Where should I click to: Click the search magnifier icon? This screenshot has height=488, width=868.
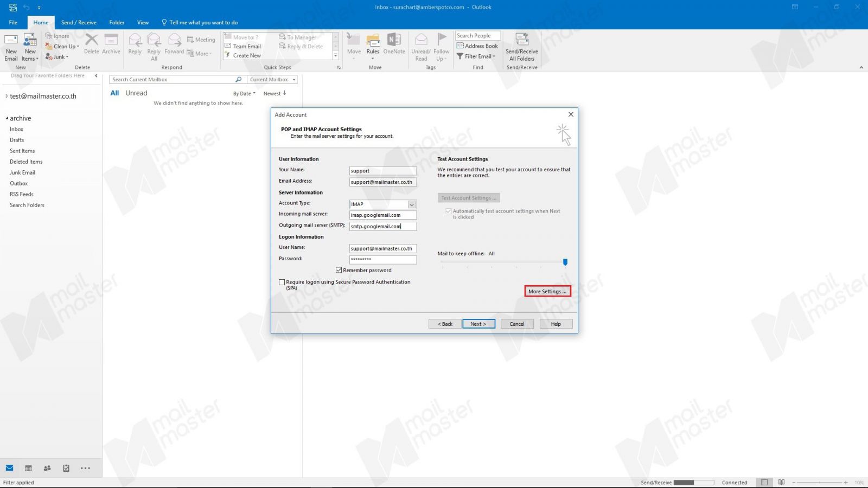[238, 80]
